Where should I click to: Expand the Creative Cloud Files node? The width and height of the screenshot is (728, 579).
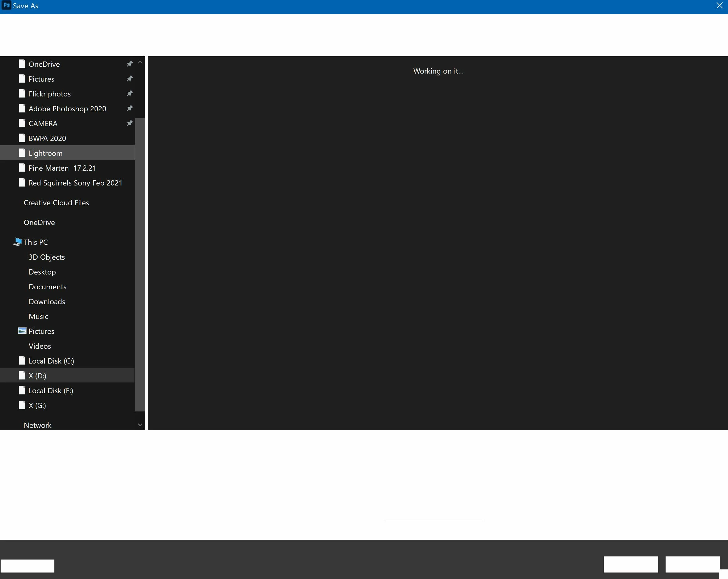56,203
